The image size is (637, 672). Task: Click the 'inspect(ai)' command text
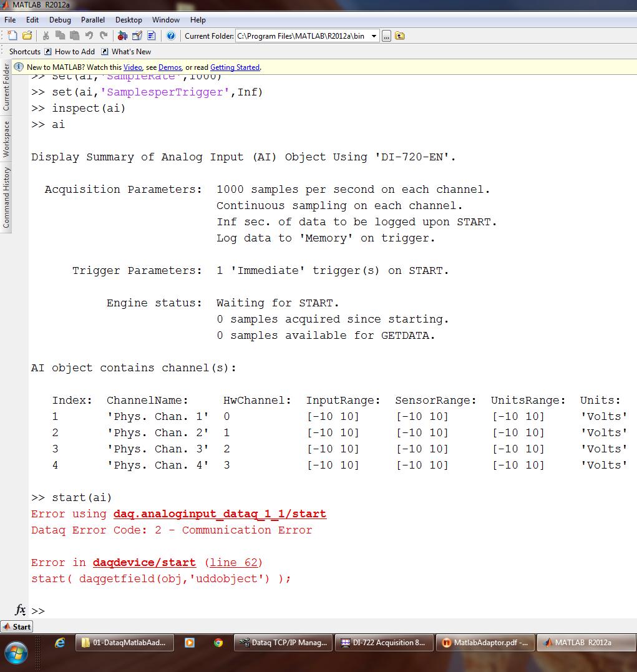click(89, 108)
